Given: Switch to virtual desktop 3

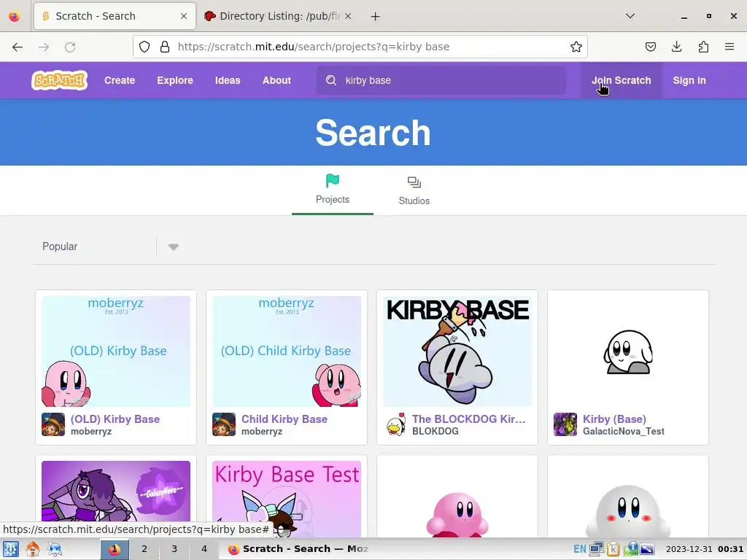Looking at the screenshot, I should point(174,549).
